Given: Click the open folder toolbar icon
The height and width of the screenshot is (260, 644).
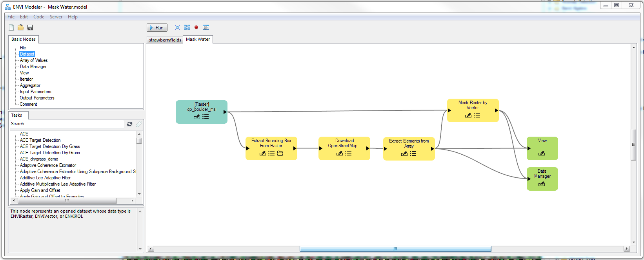Looking at the screenshot, I should (20, 27).
